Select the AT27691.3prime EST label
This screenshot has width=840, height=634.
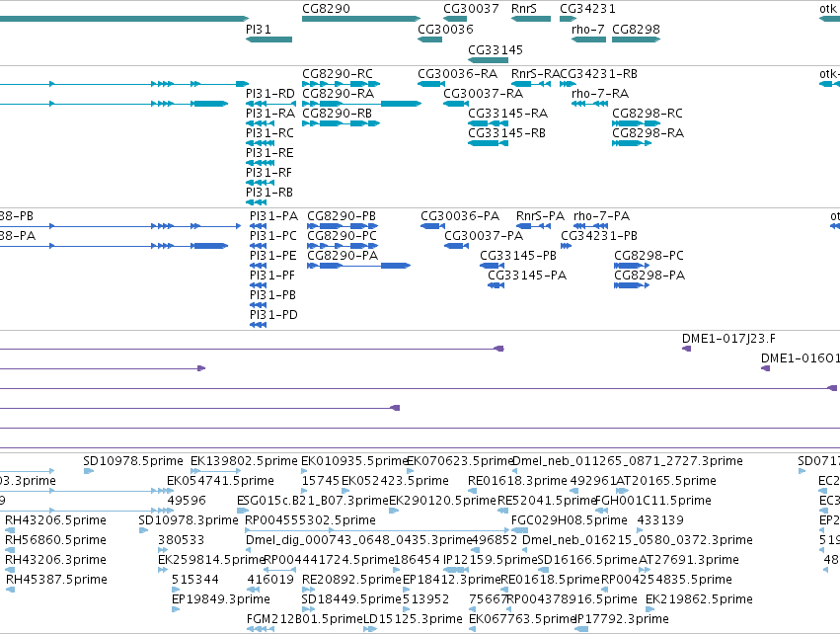(688, 560)
